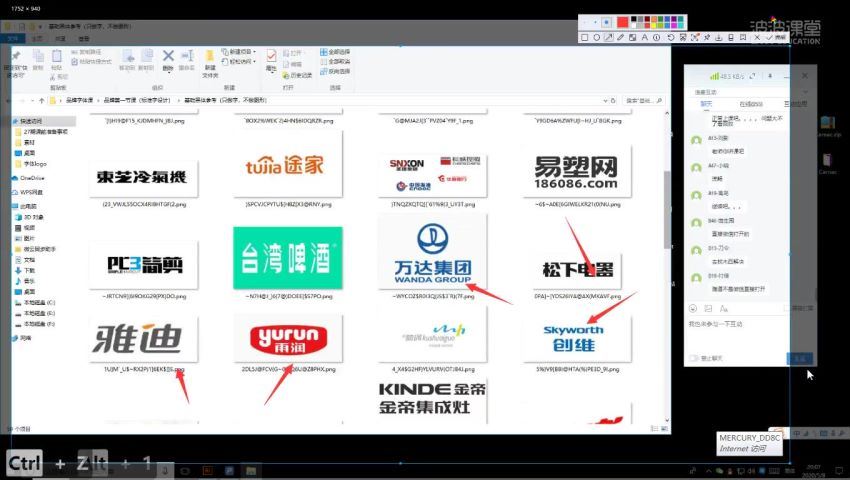The height and width of the screenshot is (480, 850).
Task: Click Invert selection in the ribbon
Action: [335, 71]
